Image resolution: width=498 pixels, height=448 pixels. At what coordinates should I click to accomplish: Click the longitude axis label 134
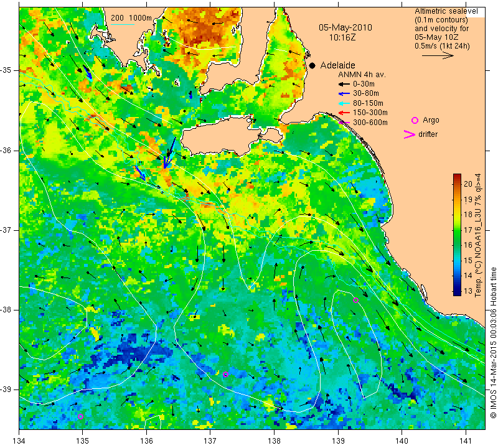pyautogui.click(x=19, y=441)
